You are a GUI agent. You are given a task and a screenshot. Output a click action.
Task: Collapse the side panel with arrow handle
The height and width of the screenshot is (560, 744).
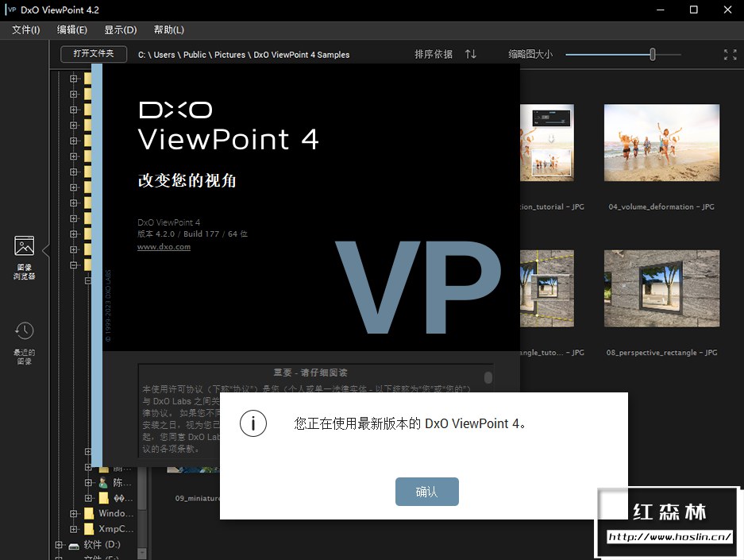(45, 250)
